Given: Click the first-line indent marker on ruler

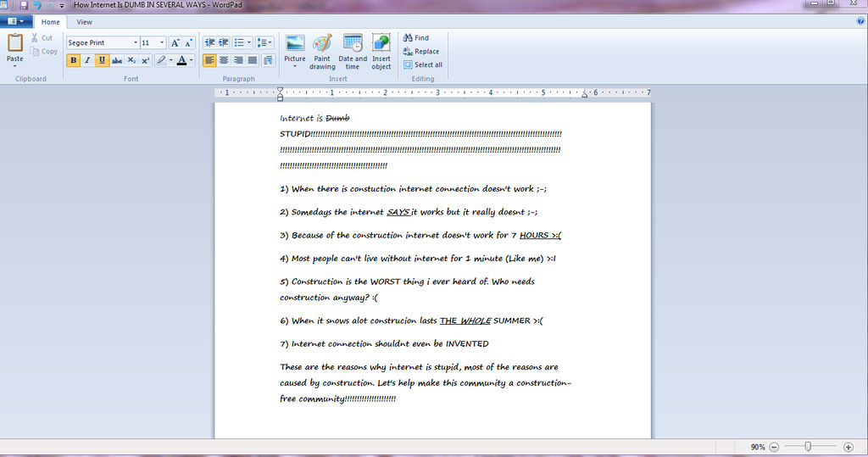Looking at the screenshot, I should point(280,90).
